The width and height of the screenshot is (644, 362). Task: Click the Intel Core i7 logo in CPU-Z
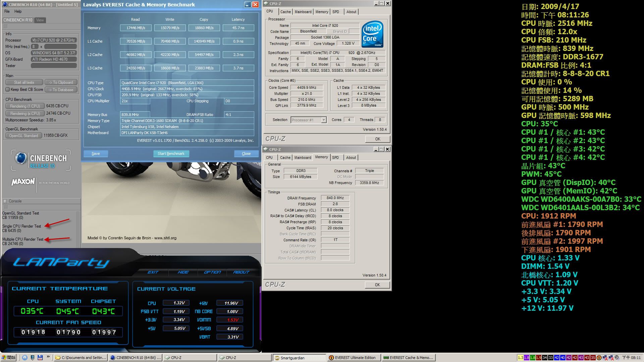372,35
